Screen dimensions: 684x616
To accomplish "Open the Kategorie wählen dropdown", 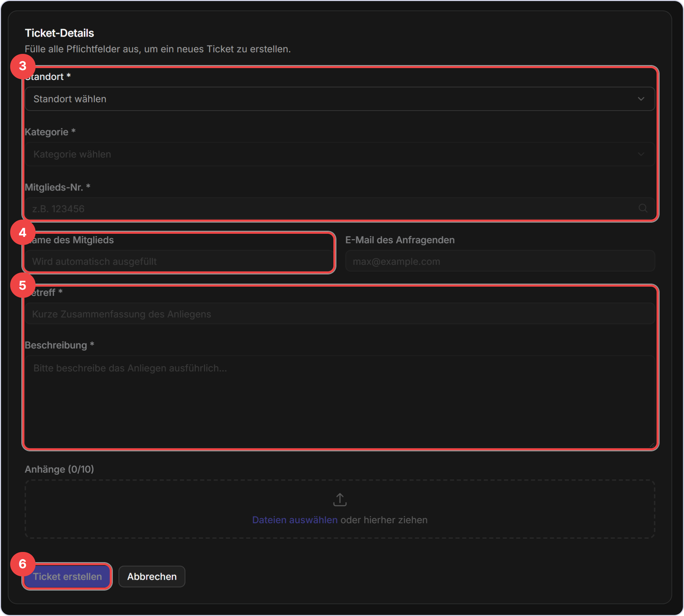I will click(340, 154).
